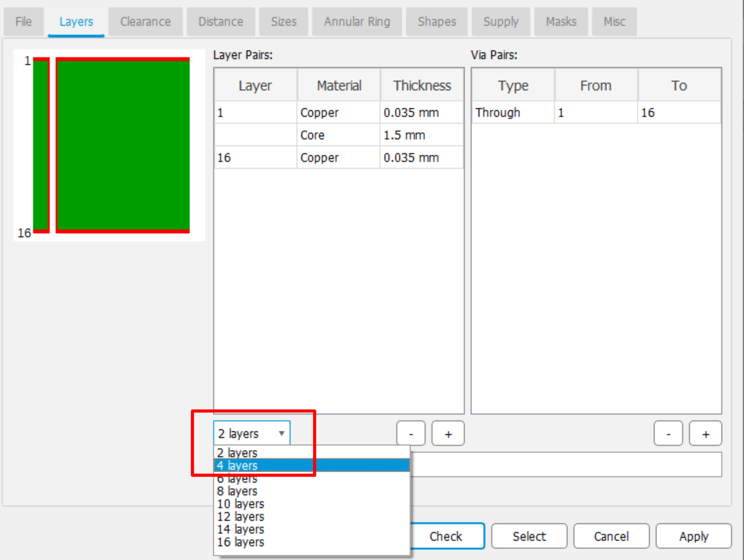Open the Distance tab
This screenshot has width=744, height=560.
coord(221,22)
